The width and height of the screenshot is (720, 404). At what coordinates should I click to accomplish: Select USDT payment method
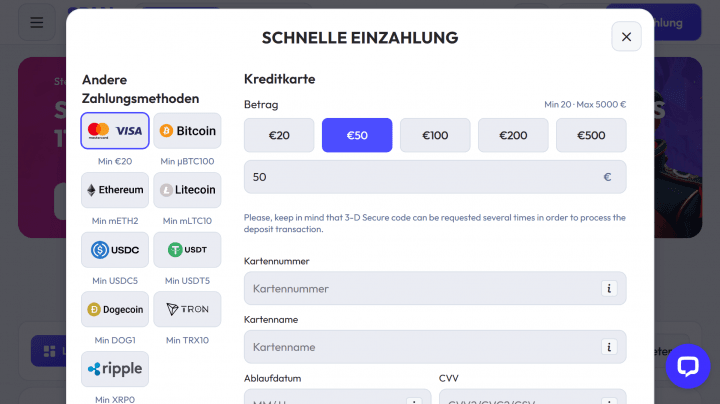click(187, 250)
